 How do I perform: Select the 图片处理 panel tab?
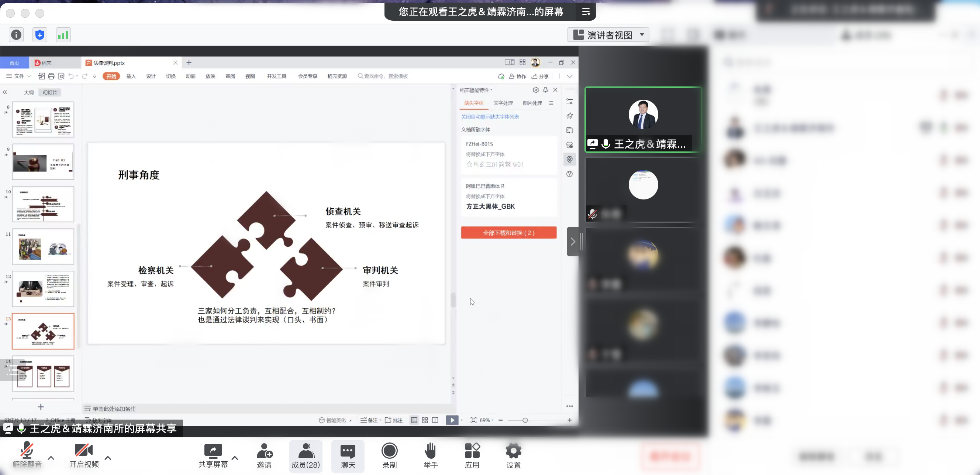(x=532, y=103)
